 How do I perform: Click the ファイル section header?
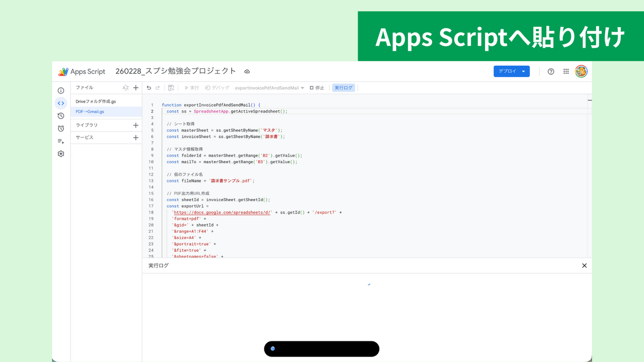pos(84,88)
